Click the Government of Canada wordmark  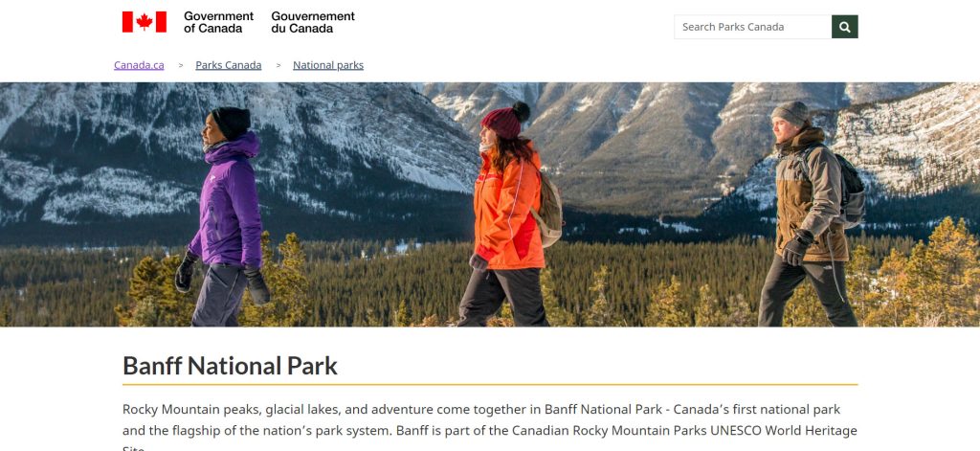[x=218, y=22]
